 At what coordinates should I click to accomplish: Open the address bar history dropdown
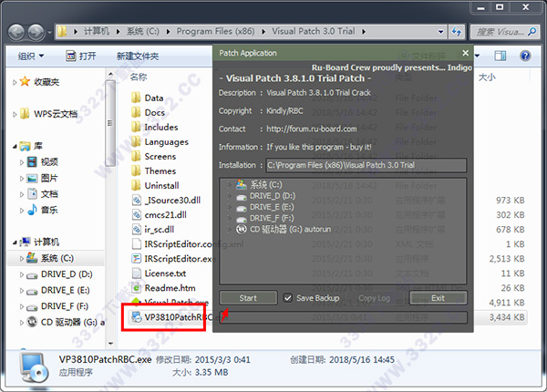(x=441, y=32)
